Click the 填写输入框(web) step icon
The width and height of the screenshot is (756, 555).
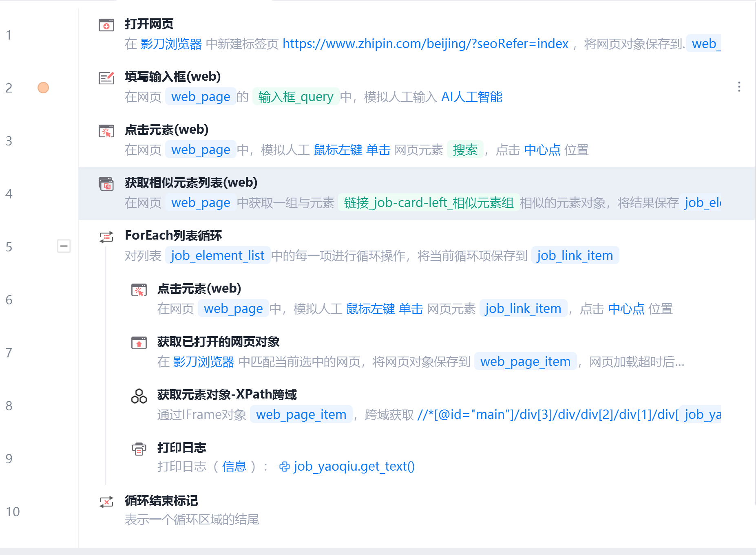pos(106,77)
